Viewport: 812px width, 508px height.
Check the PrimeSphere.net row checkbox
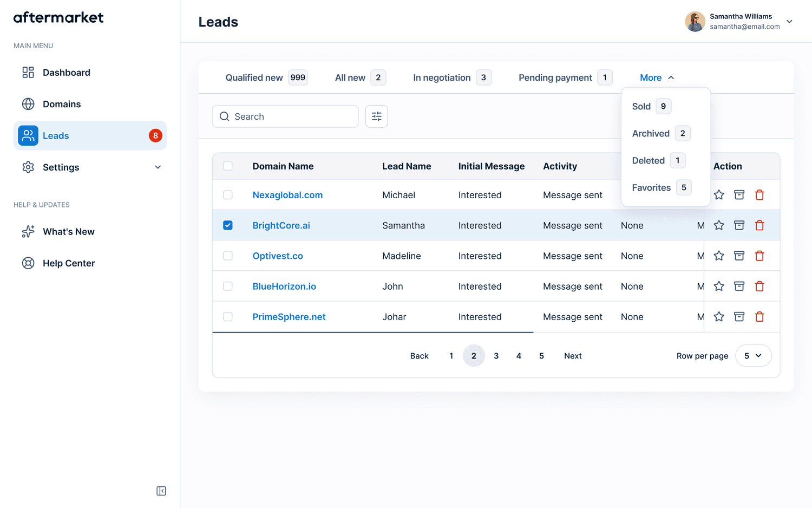pyautogui.click(x=228, y=317)
